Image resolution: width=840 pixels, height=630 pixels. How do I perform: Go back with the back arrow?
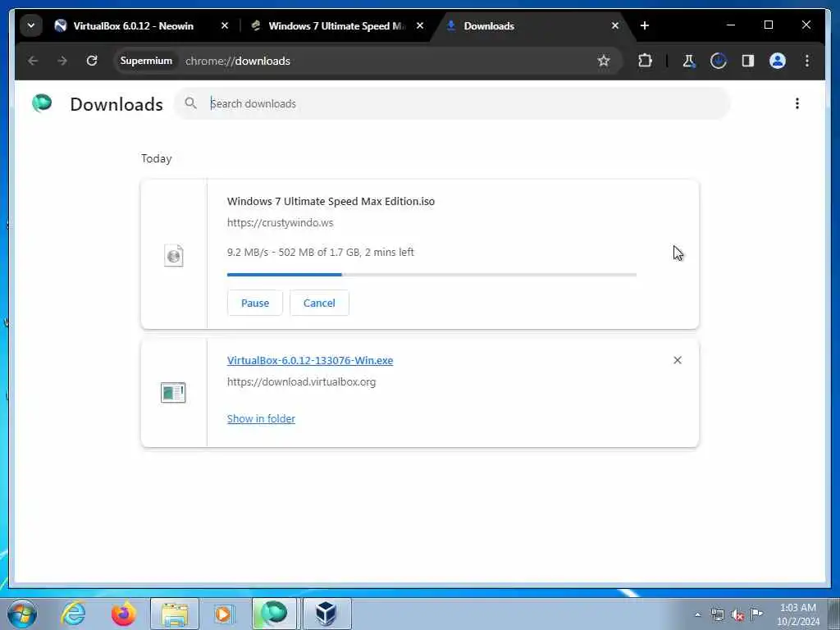pyautogui.click(x=33, y=61)
